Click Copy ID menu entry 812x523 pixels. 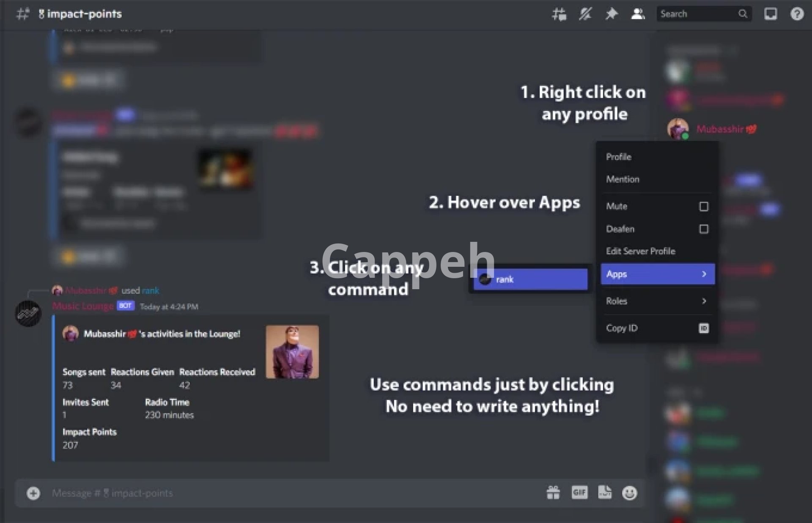pos(622,328)
